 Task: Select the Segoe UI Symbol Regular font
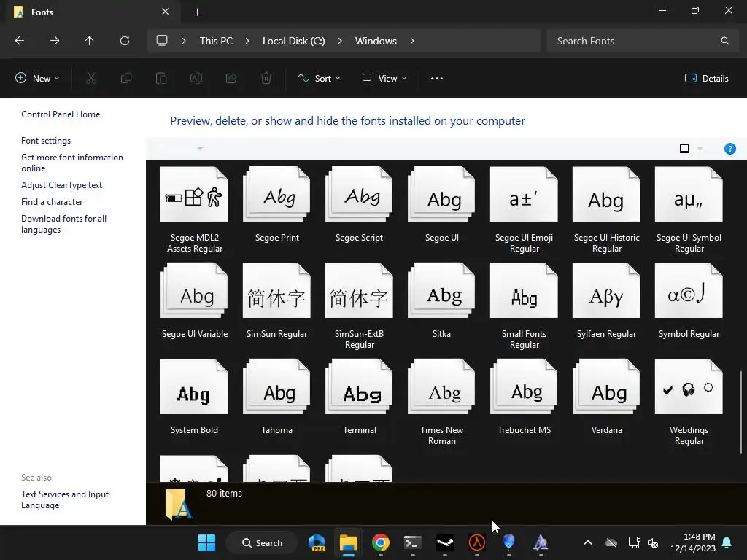[x=689, y=209]
